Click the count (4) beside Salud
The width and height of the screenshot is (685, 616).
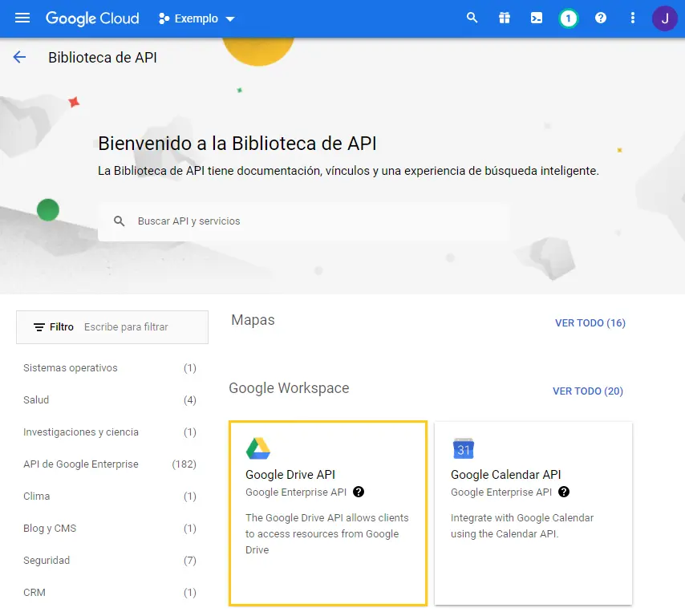[190, 399]
